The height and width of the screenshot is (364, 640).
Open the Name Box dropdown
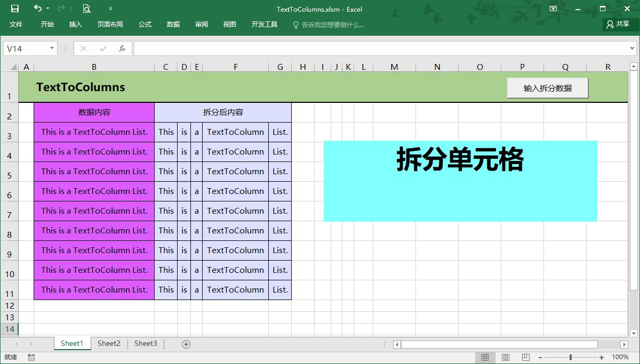(x=51, y=48)
